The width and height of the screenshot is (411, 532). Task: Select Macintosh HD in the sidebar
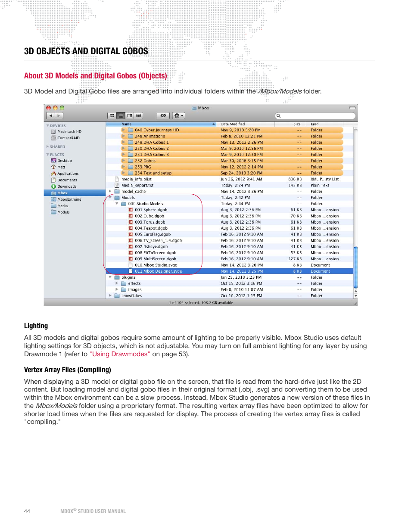point(66,131)
